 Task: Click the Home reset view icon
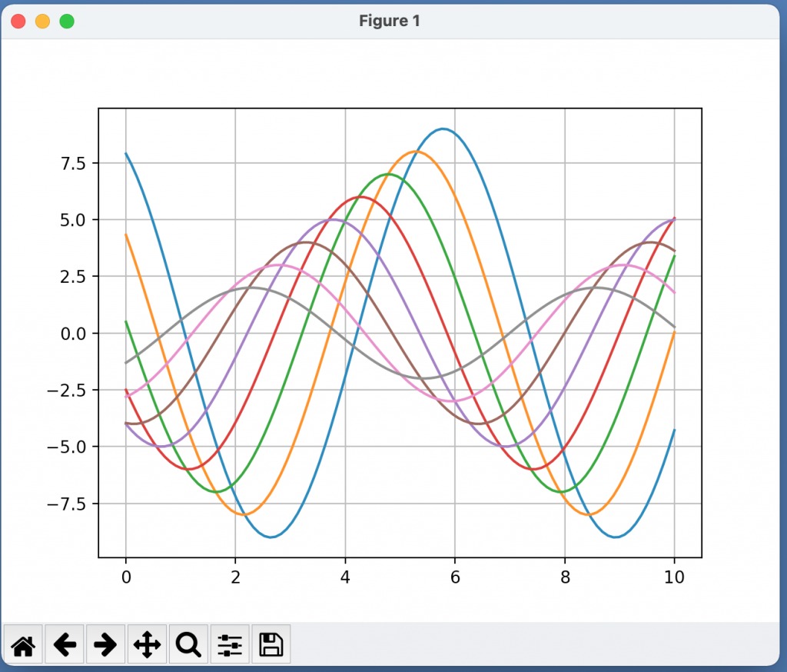click(23, 644)
